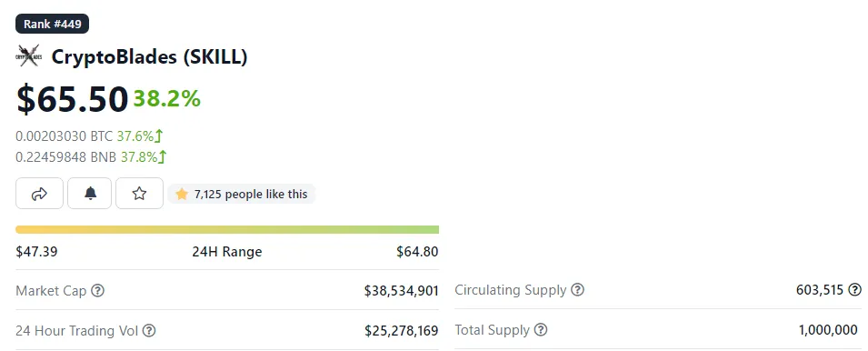Click the CryptoBlades logo icon

[x=29, y=56]
